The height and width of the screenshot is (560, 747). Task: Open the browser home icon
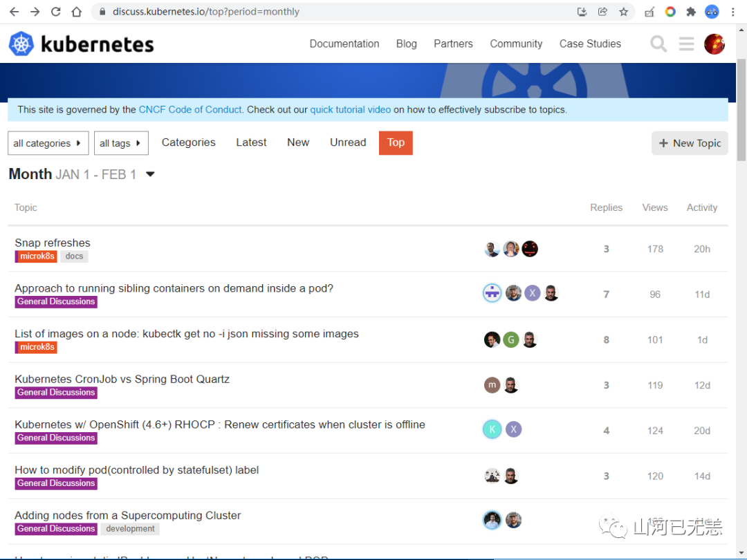76,12
